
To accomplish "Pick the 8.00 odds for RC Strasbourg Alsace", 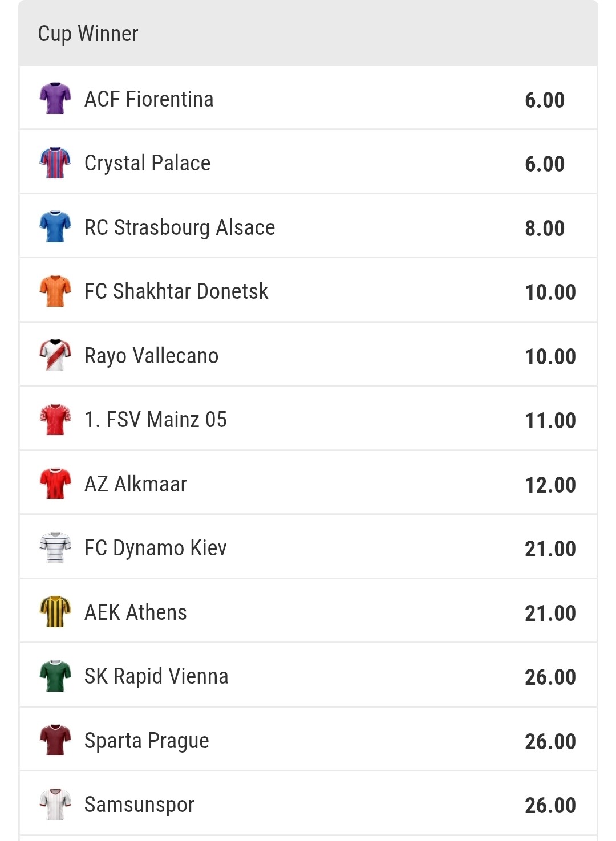I will (545, 228).
